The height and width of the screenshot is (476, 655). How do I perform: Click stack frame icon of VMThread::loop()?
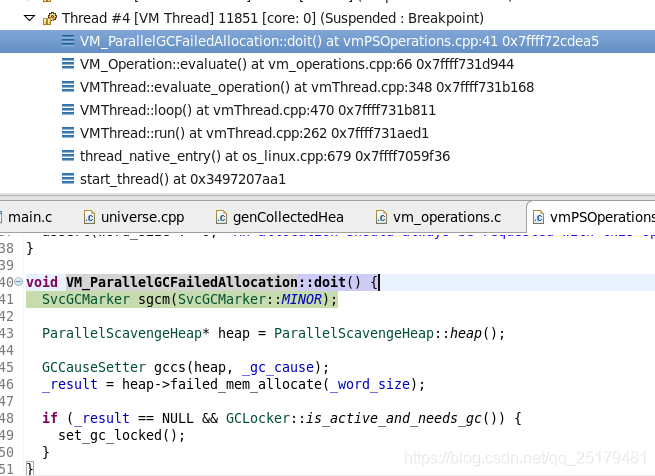click(68, 109)
